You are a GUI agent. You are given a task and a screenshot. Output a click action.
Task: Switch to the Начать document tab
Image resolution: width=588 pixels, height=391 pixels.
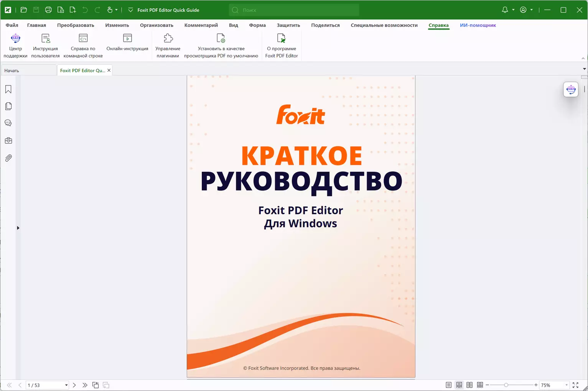tap(29, 71)
